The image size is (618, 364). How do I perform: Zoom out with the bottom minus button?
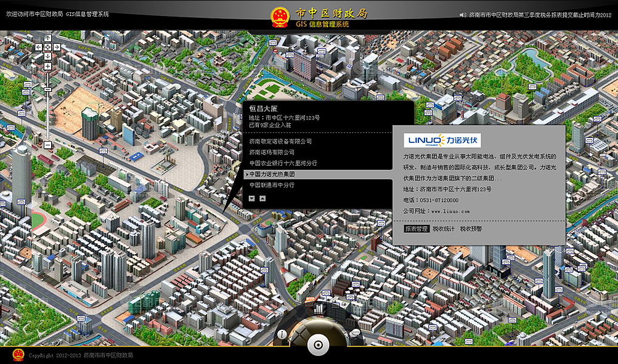pos(47,145)
